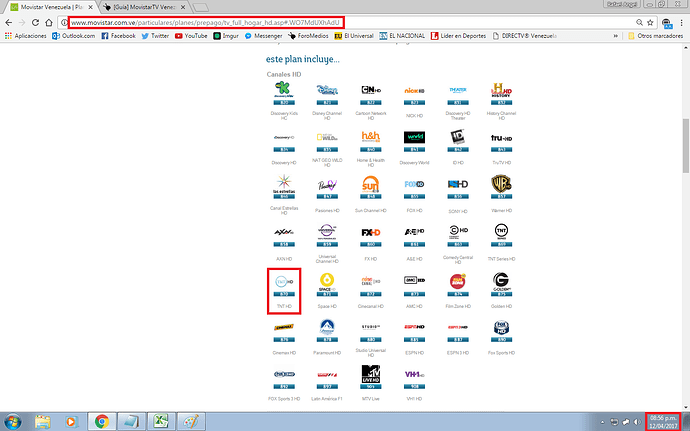
Task: Open Paint from the taskbar
Action: (x=191, y=421)
